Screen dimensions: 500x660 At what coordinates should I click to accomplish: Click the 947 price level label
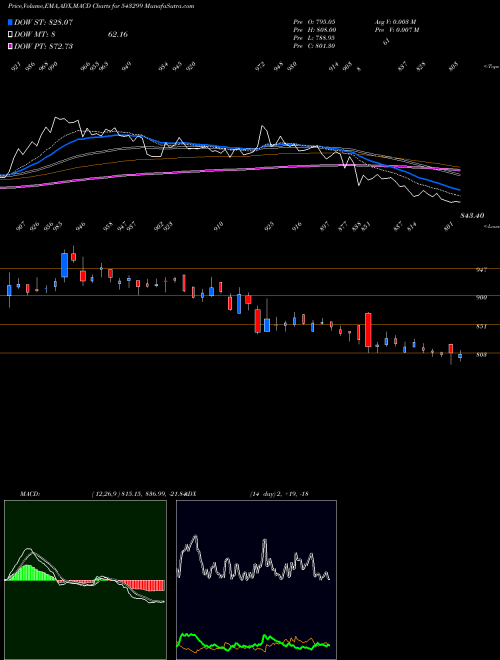pyautogui.click(x=481, y=269)
